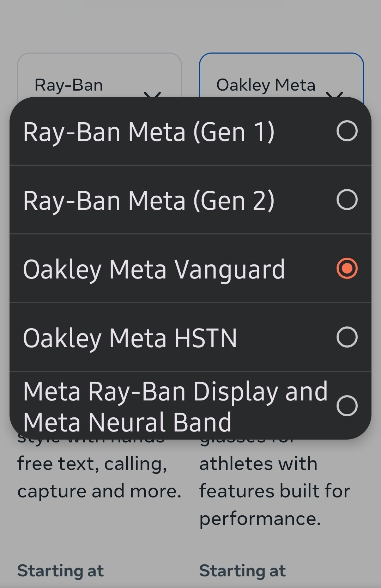Choose Meta Ray-Ban Display and Meta Neural Band text
Image resolution: width=381 pixels, height=588 pixels.
pos(175,406)
